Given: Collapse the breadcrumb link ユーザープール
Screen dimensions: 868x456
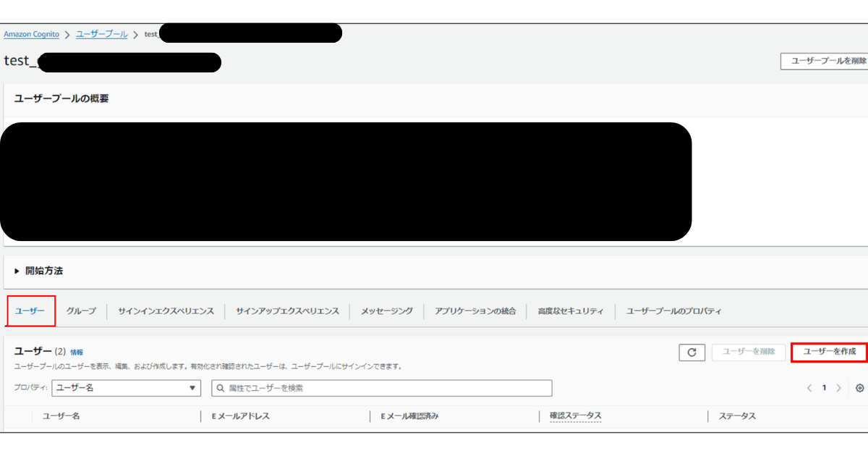Looking at the screenshot, I should [101, 33].
